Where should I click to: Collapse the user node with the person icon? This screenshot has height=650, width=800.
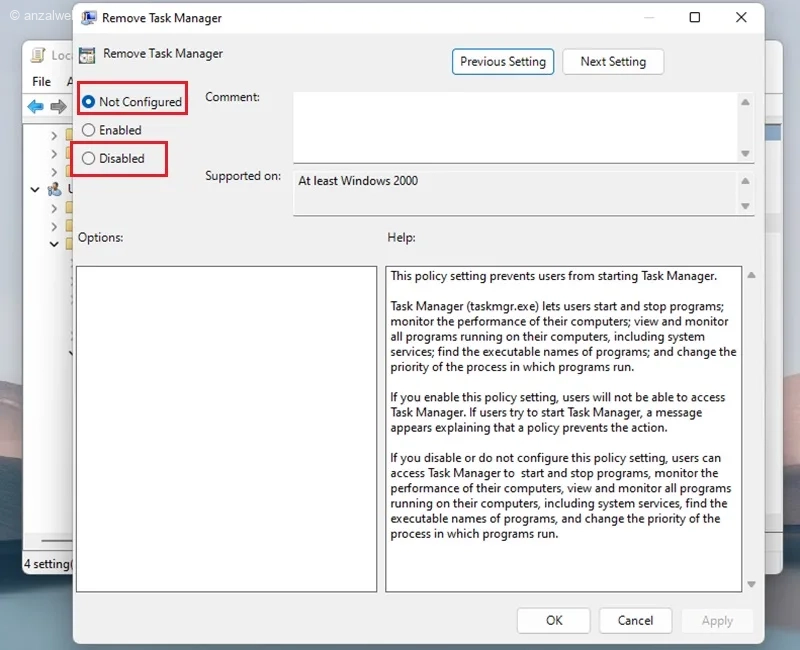[x=35, y=189]
